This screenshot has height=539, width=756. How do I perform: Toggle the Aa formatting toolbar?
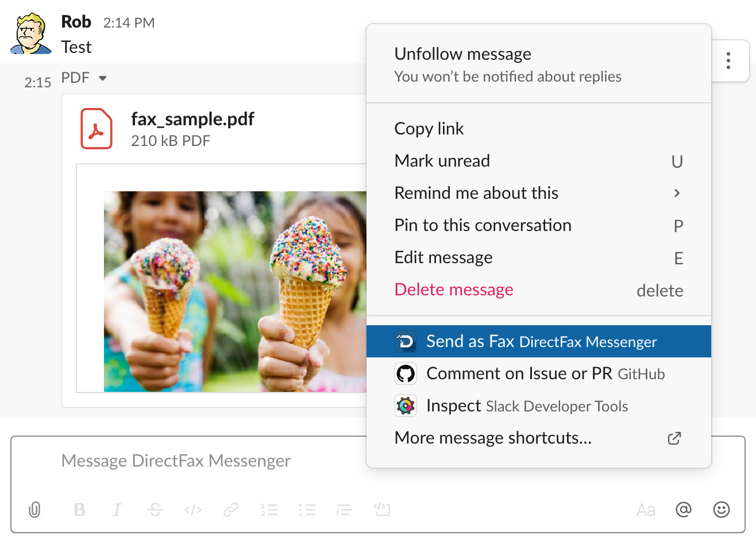tap(646, 510)
